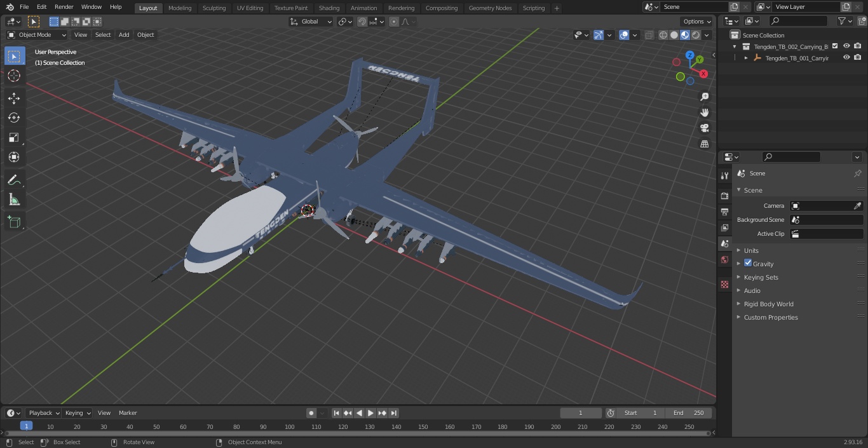Open the Object Mode dropdown
Viewport: 868px width, 448px height.
pos(37,35)
